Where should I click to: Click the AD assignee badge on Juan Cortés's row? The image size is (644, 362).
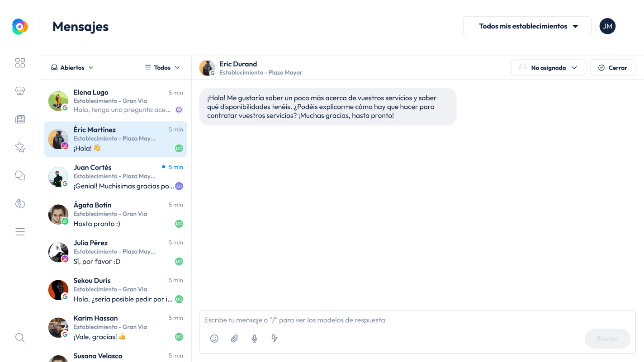179,186
